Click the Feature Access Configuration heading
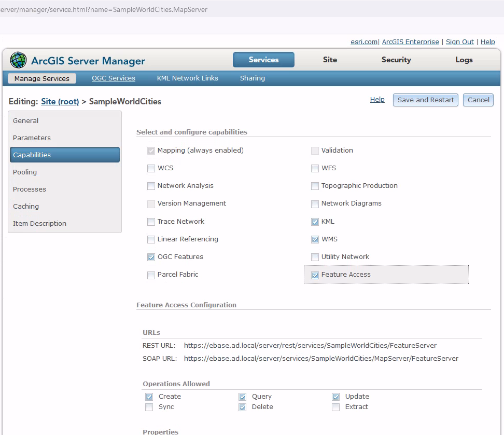 point(187,305)
